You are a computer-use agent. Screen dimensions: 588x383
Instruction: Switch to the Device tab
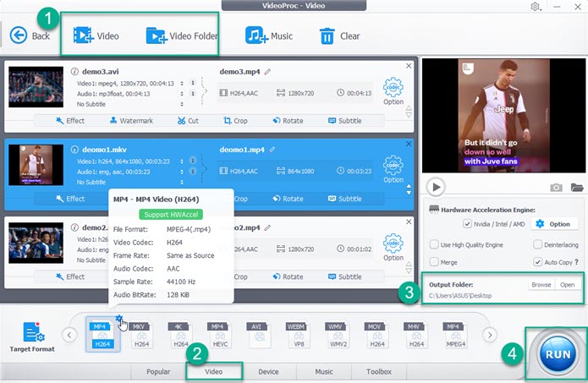pos(268,372)
